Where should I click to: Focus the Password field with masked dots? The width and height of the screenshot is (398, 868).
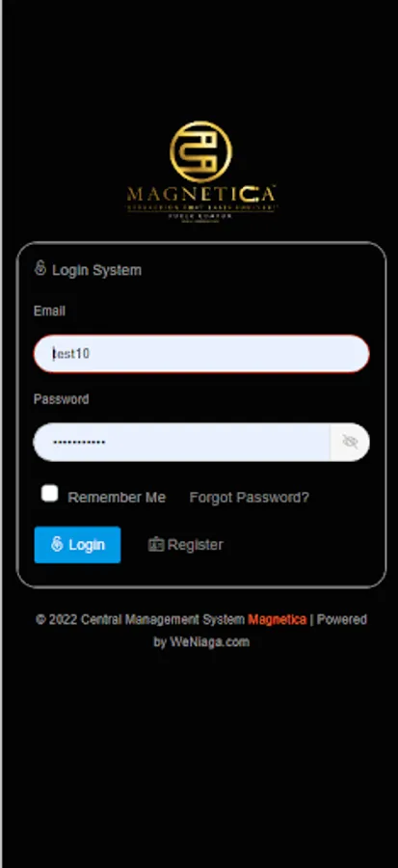pyautogui.click(x=182, y=442)
